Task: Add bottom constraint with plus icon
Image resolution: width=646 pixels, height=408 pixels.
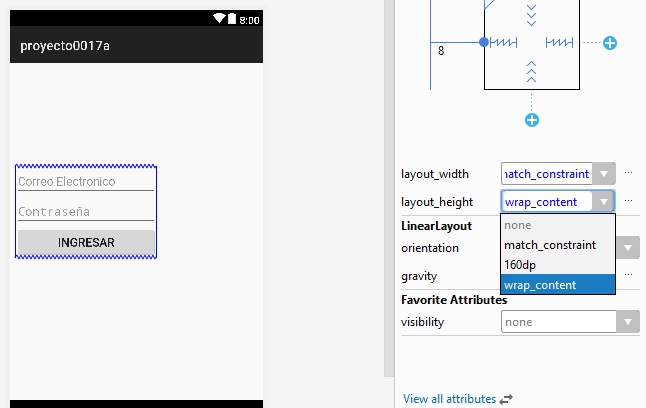Action: pos(532,120)
